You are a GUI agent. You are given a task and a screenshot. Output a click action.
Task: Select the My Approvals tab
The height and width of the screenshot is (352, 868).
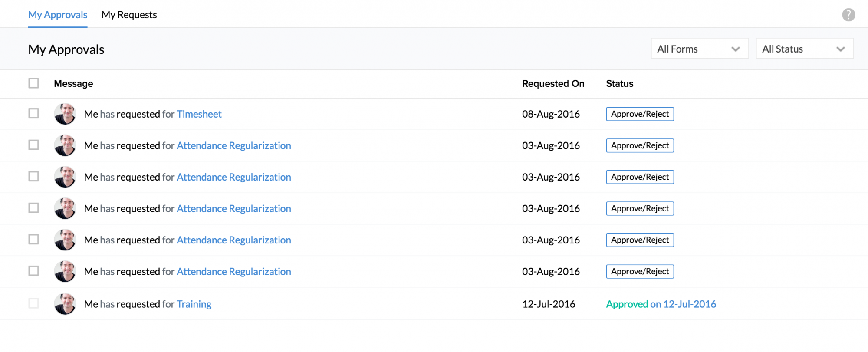click(x=58, y=15)
